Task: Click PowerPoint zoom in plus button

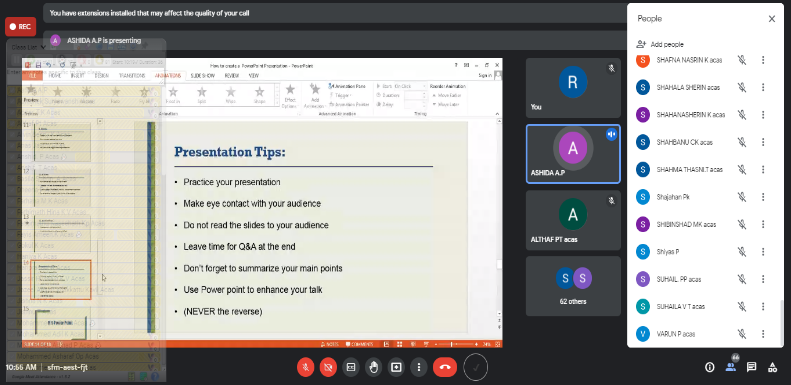Action: pyautogui.click(x=476, y=344)
